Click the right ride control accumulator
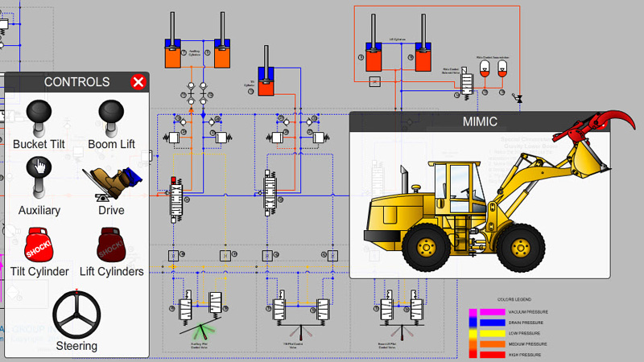The height and width of the screenshot is (362, 644). pos(502,68)
